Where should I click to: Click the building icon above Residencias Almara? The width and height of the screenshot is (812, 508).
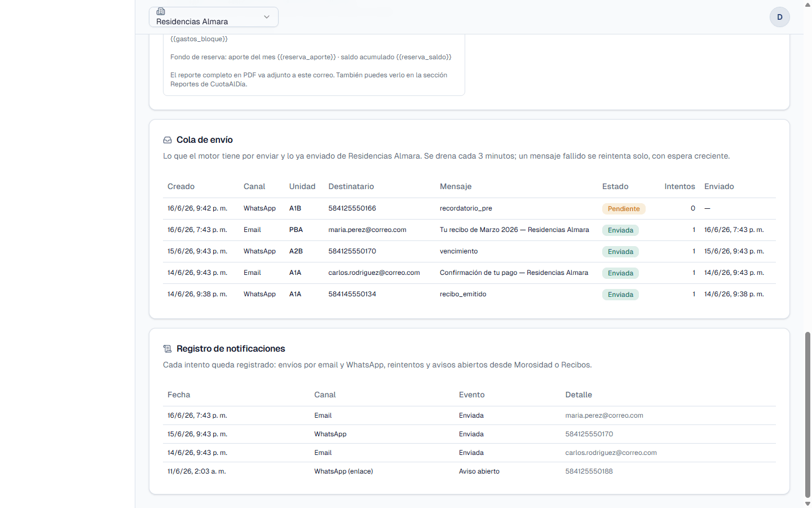tap(161, 11)
